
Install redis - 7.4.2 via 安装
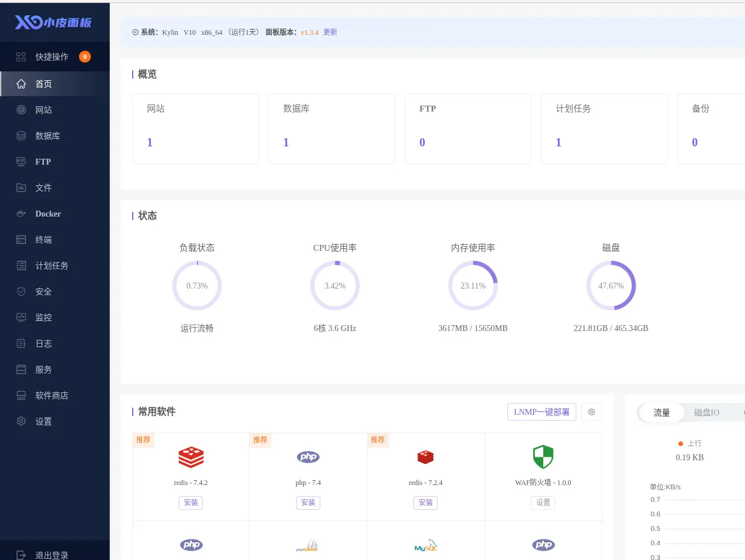tap(191, 503)
